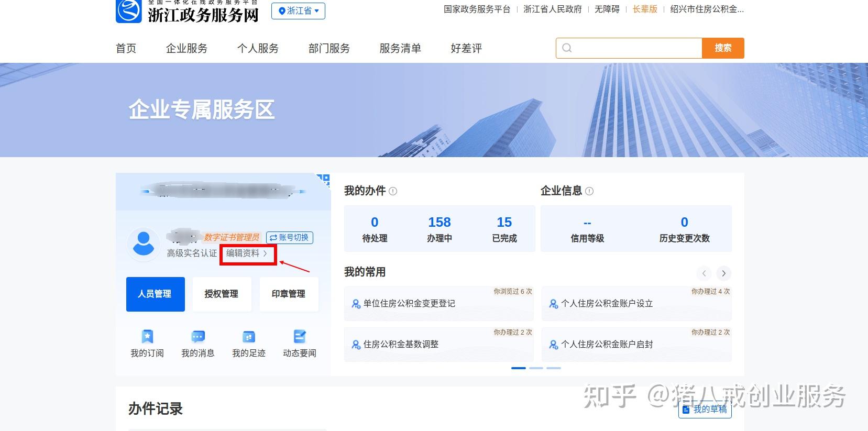Click 数字证书管理员 label
Viewport: 868px width, 431px height.
coord(232,238)
